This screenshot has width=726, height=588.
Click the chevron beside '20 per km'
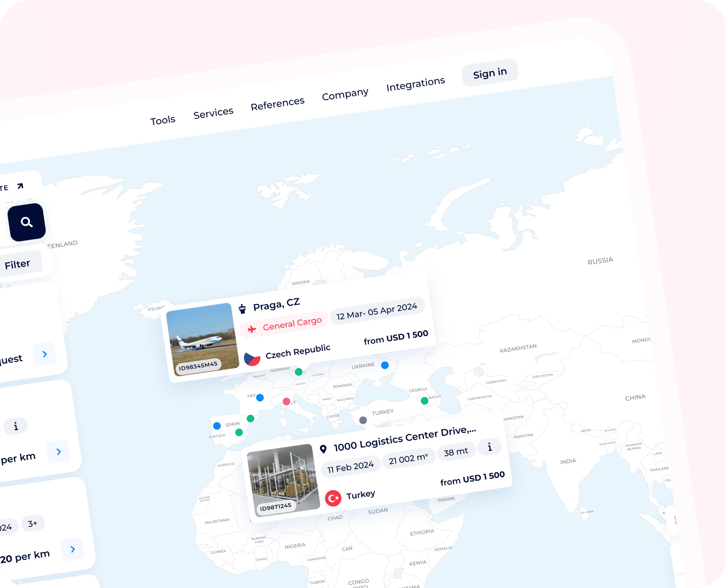point(73,549)
